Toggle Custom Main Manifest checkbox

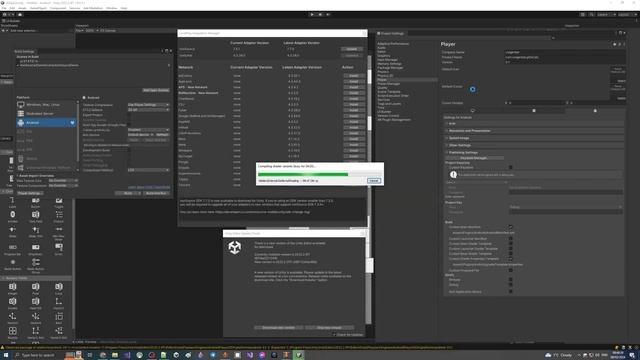point(511,227)
